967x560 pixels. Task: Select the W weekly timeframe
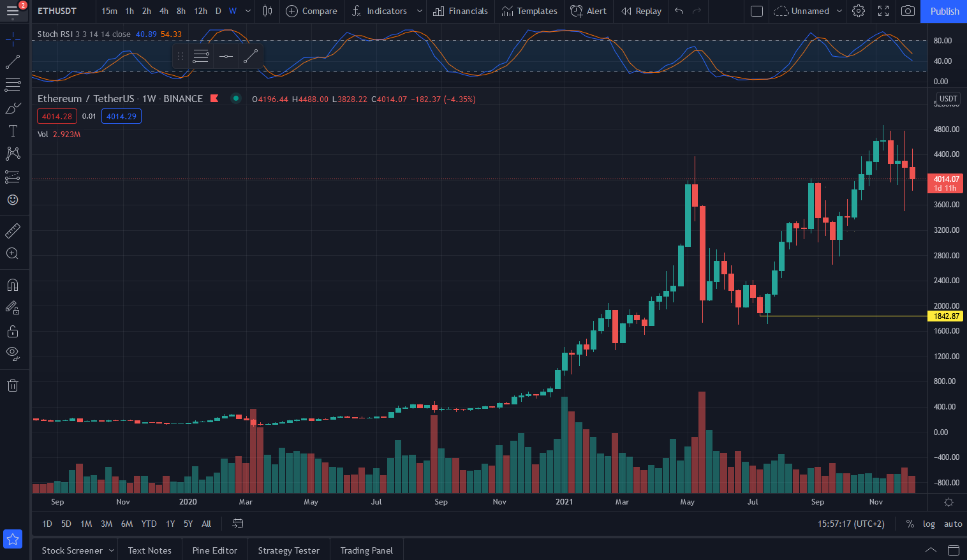[233, 11]
